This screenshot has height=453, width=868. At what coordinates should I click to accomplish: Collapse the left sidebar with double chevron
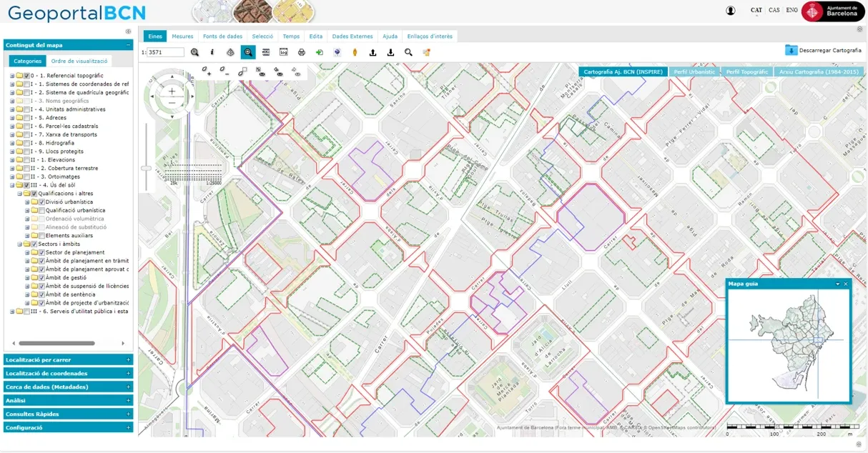(x=128, y=31)
